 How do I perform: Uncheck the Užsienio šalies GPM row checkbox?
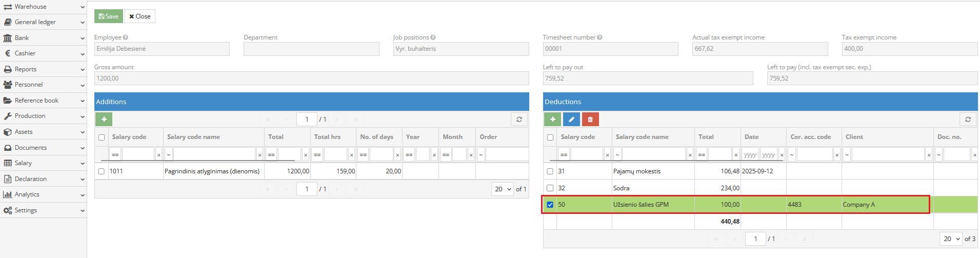[550, 205]
